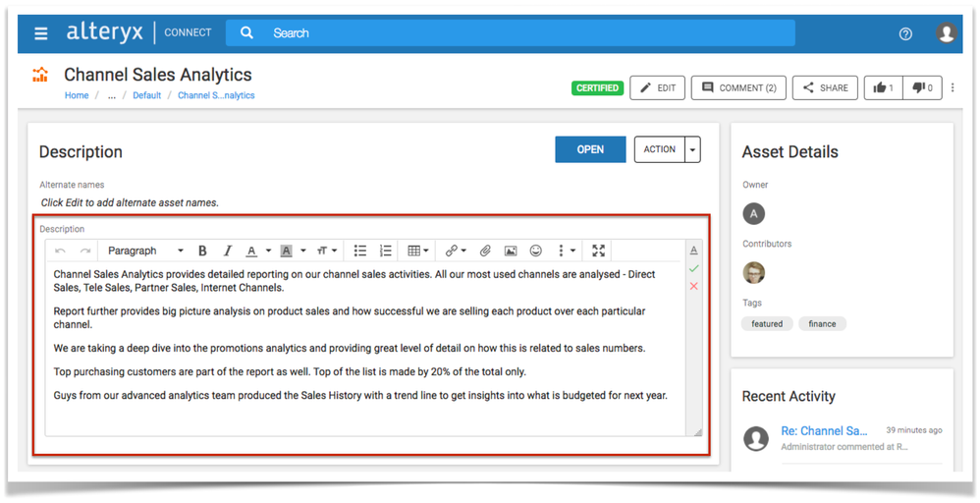Open the emoji picker
Screen dimensions: 980x503
tap(535, 251)
